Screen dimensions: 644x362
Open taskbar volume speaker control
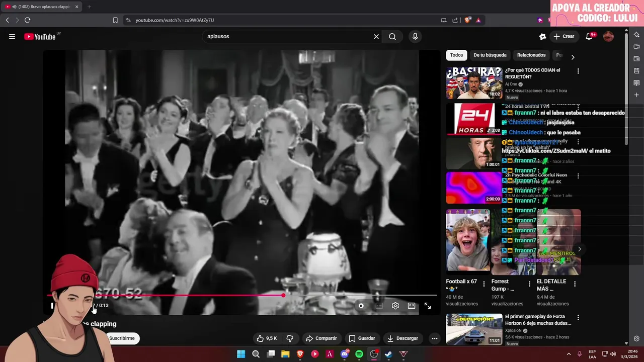613,354
